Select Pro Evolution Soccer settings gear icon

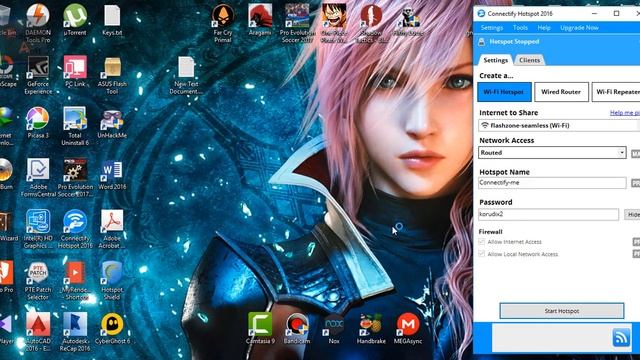tap(75, 178)
